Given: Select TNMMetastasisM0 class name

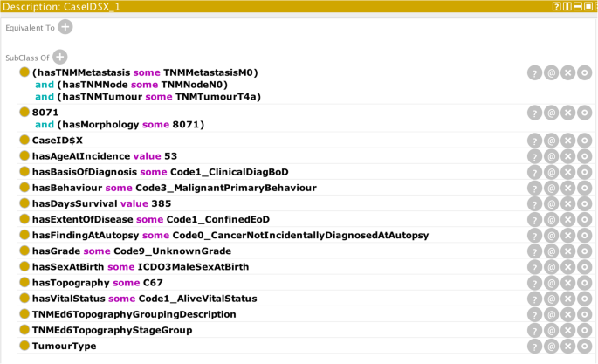Looking at the screenshot, I should coord(209,72).
